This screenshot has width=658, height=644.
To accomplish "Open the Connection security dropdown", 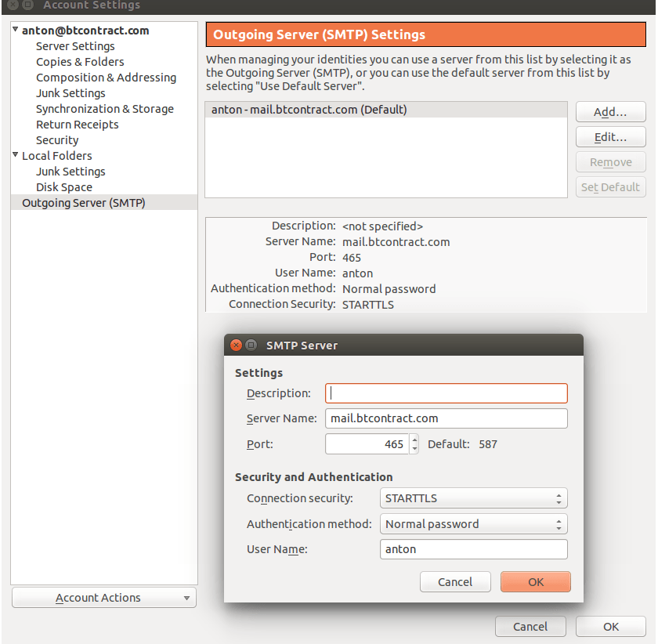I will tap(473, 498).
